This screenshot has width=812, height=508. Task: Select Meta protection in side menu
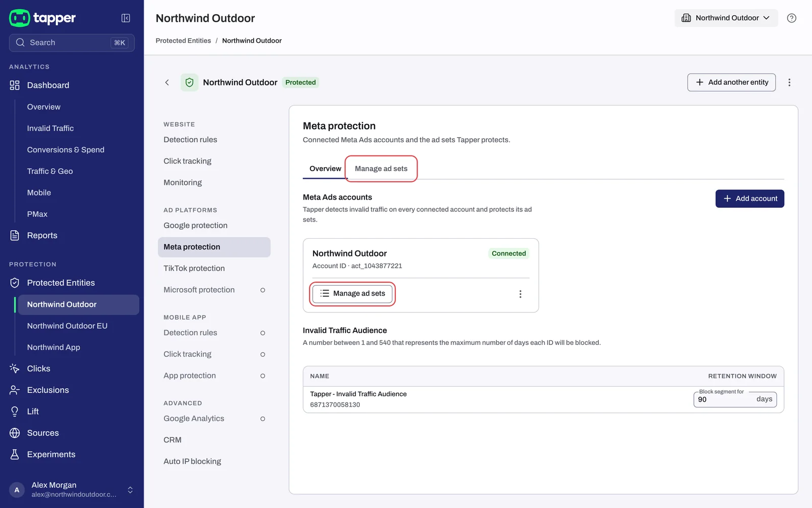214,247
